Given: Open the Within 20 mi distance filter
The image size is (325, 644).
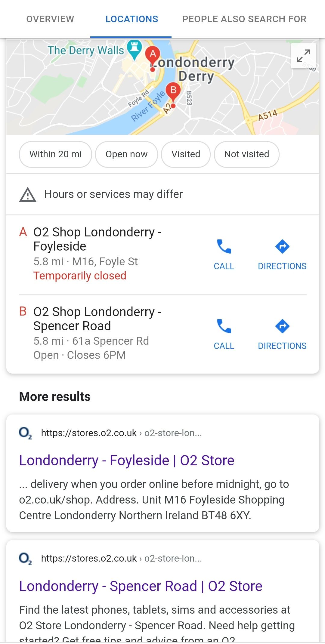Looking at the screenshot, I should 55,154.
